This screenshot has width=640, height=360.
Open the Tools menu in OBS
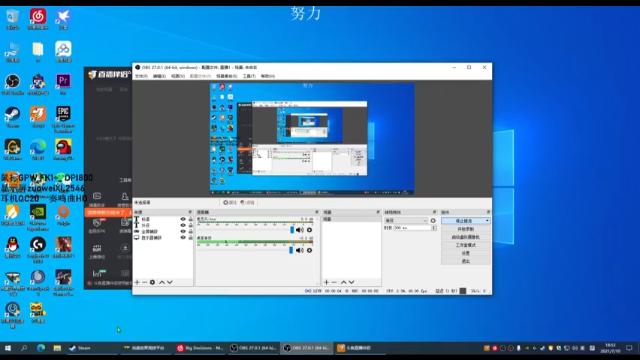pos(249,76)
